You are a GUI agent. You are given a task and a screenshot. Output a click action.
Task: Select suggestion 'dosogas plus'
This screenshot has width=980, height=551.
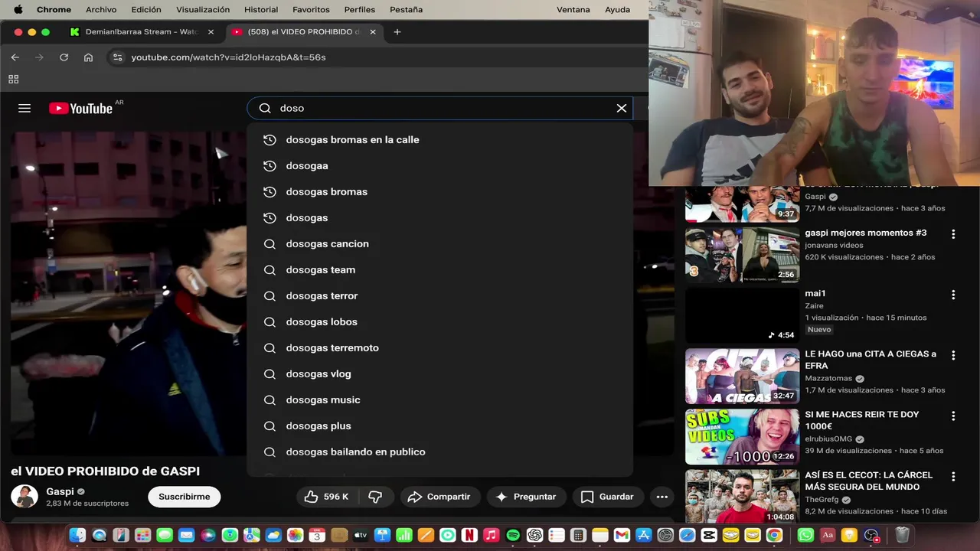[x=440, y=425]
